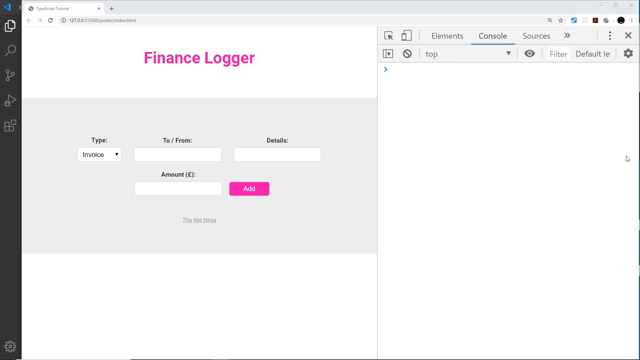Click the console prompt line
The height and width of the screenshot is (360, 640).
[x=508, y=69]
